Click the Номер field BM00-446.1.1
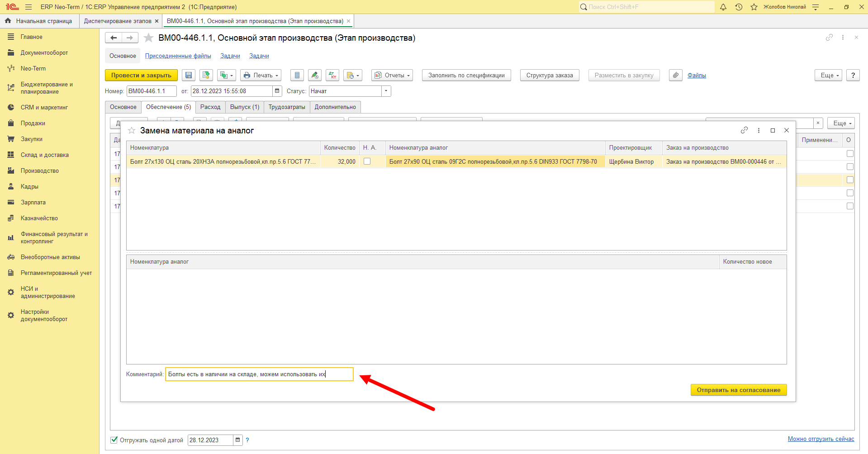868x454 pixels. pyautogui.click(x=152, y=91)
